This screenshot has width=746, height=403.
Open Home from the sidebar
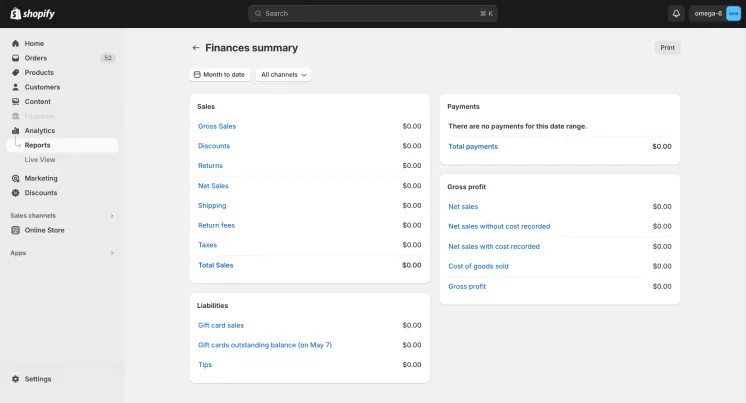[x=34, y=44]
